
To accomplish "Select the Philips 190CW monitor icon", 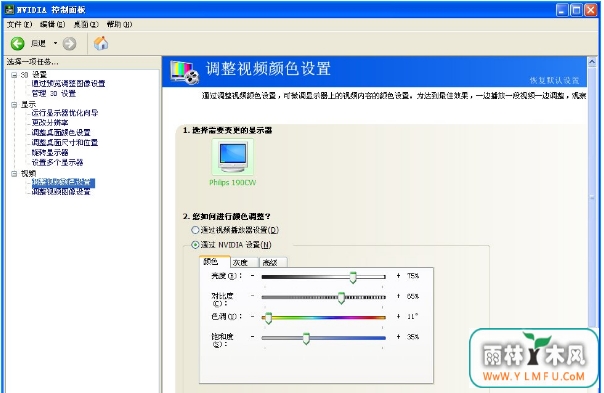I will [232, 157].
